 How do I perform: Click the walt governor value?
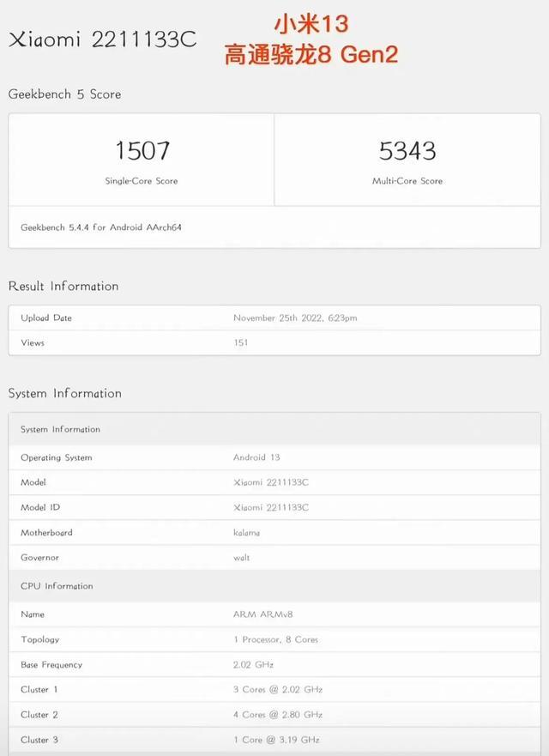tap(241, 558)
